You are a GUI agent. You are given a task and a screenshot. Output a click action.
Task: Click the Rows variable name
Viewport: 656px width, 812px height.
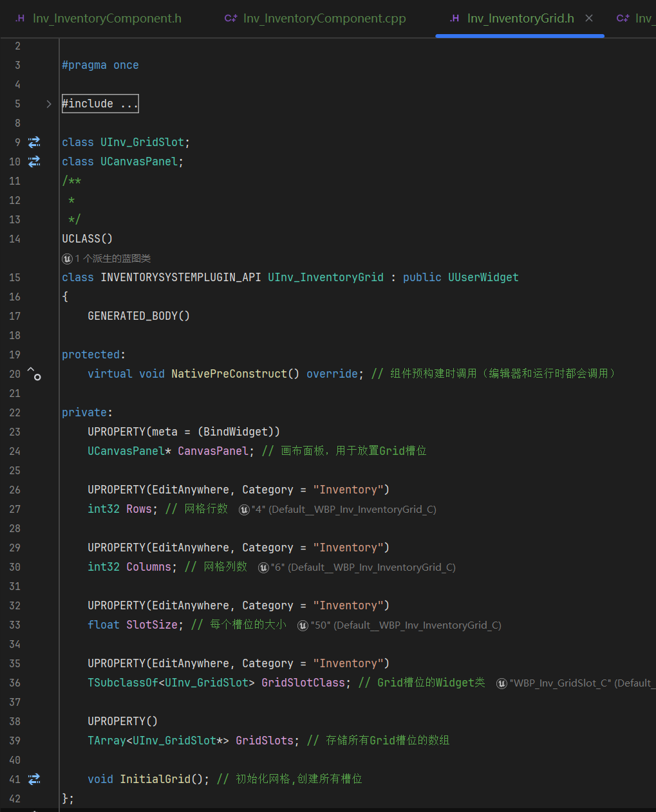point(139,509)
